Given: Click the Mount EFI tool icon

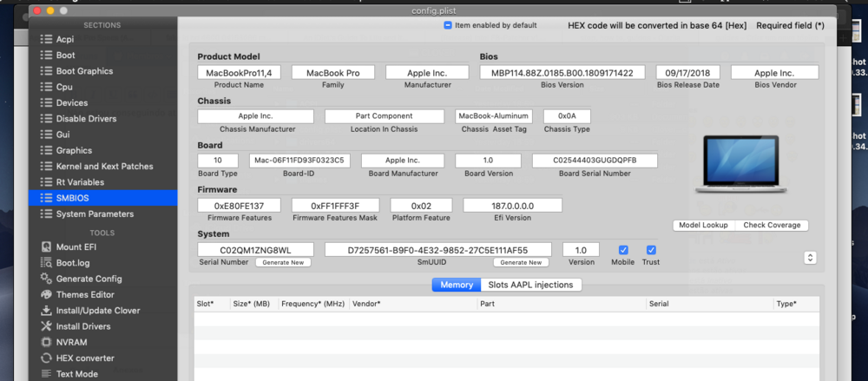Looking at the screenshot, I should [44, 246].
